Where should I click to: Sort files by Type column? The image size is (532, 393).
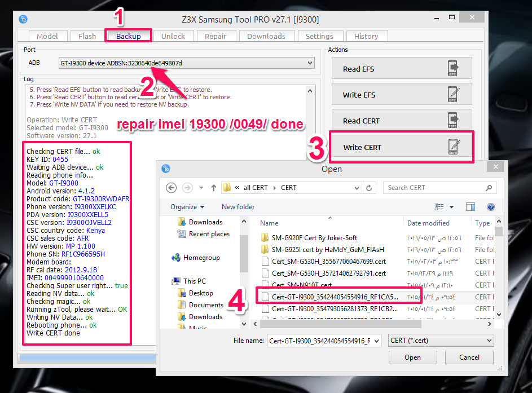tap(482, 223)
